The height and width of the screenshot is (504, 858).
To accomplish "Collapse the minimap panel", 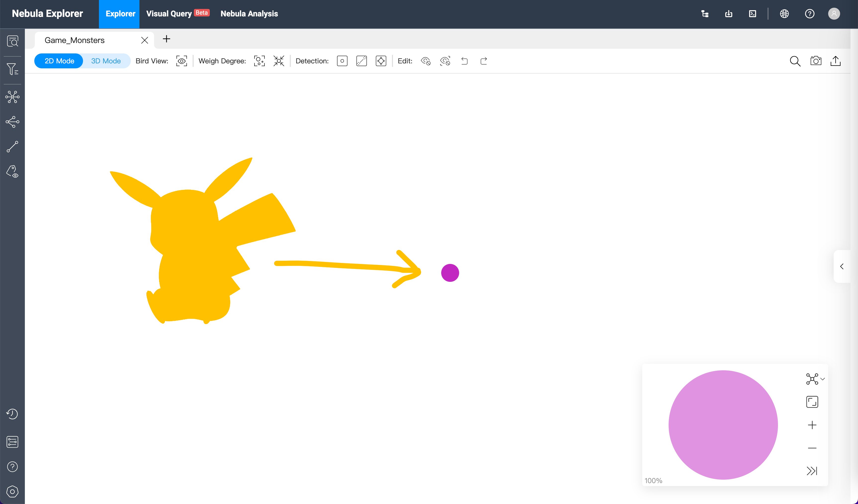I will pyautogui.click(x=812, y=471).
